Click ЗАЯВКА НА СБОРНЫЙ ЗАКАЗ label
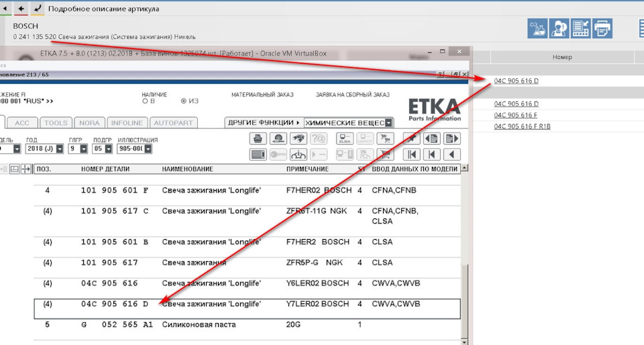This screenshot has width=644, height=345. click(x=352, y=94)
